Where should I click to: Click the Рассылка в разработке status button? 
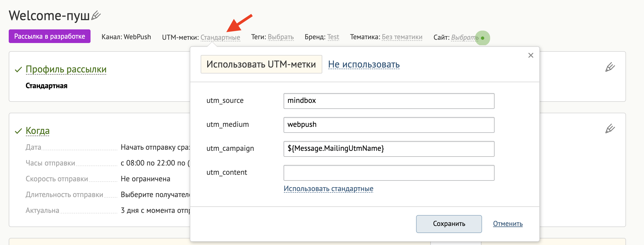coord(50,36)
